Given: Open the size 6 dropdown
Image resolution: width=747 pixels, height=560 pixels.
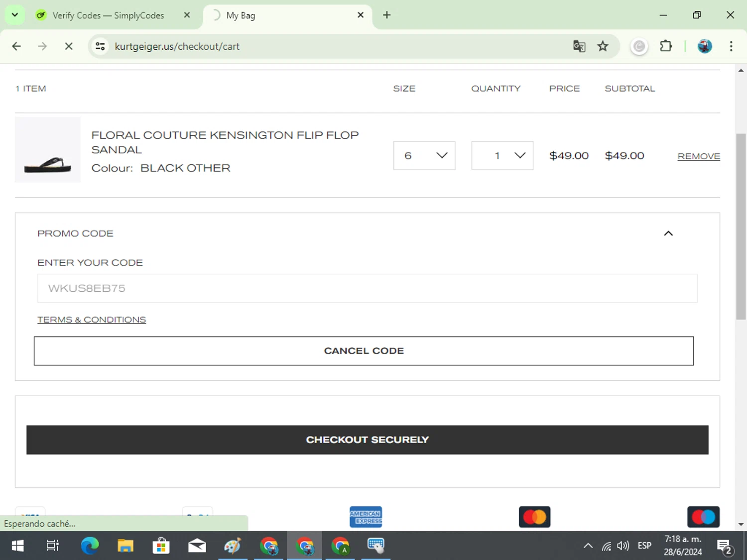Looking at the screenshot, I should [424, 155].
